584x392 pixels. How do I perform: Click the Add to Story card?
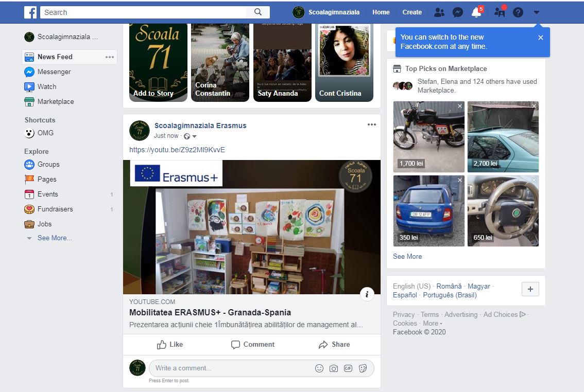pos(158,62)
